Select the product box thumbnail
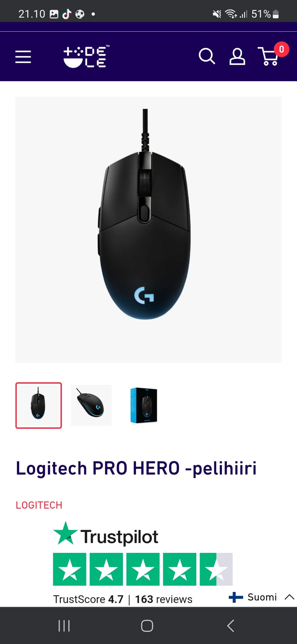Screen dimensions: 297x644 144,405
